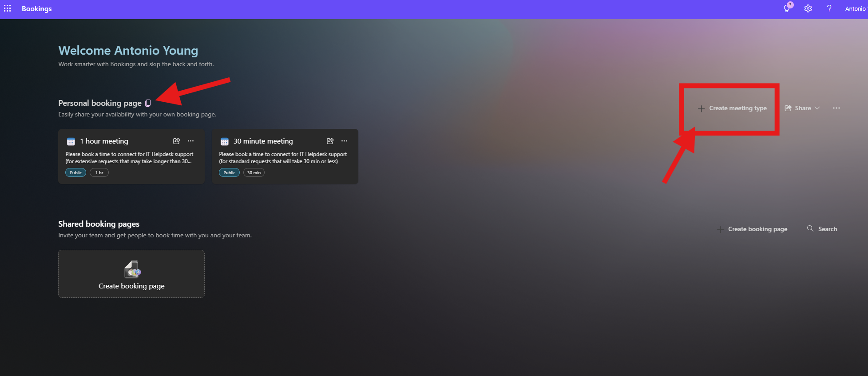Viewport: 868px width, 376px height.
Task: Click the 1 hour meeting calendar icon
Action: point(71,141)
